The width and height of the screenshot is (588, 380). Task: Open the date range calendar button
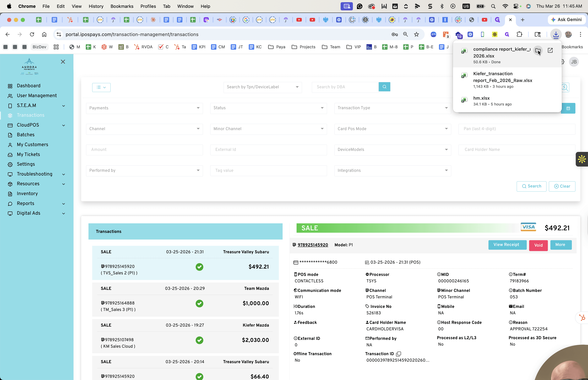point(568,108)
